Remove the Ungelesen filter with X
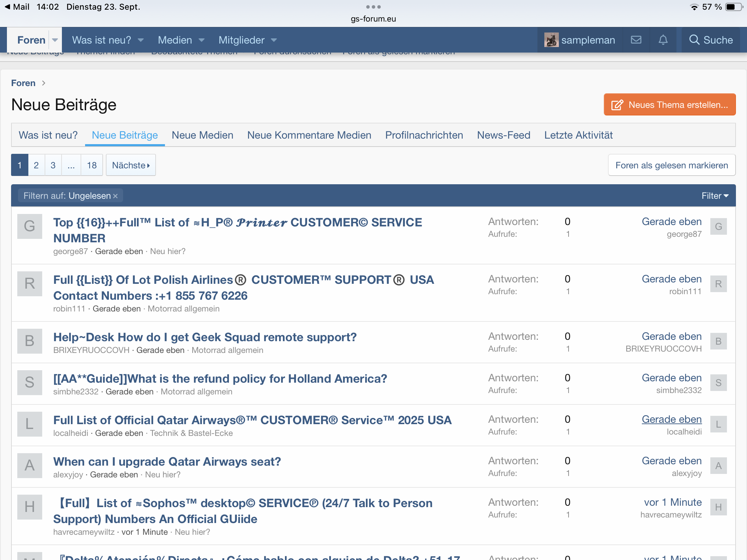747x560 pixels. pyautogui.click(x=116, y=196)
